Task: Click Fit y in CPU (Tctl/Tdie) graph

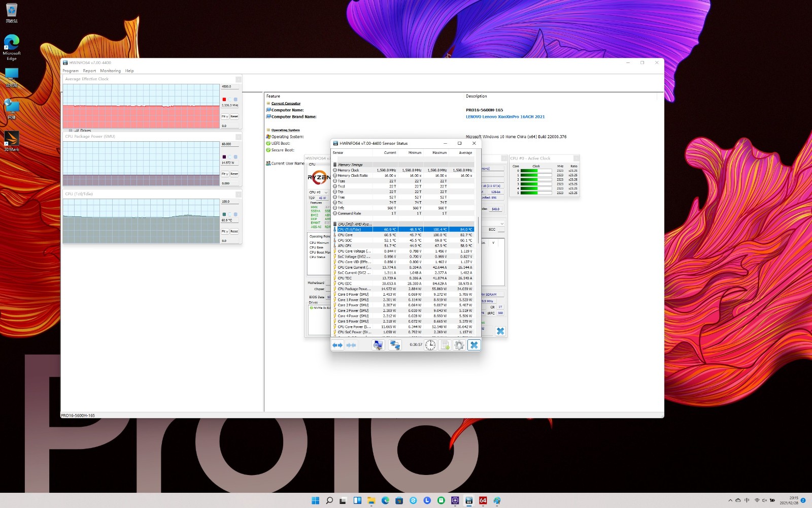Action: point(225,231)
